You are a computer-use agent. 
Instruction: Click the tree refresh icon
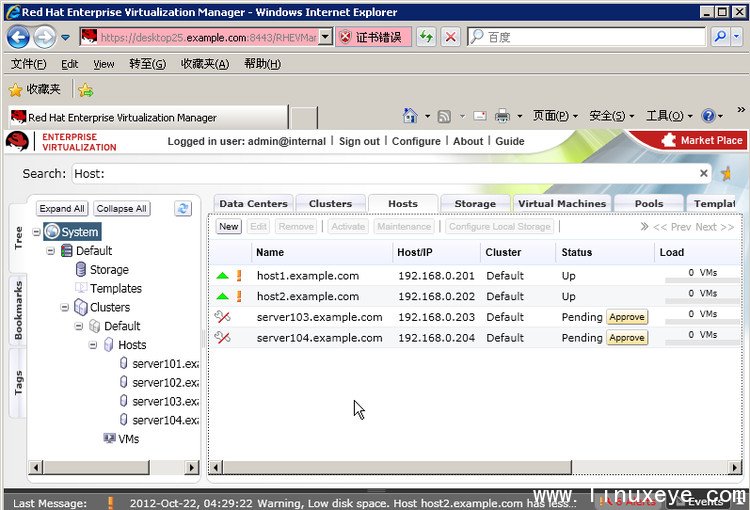tap(183, 209)
